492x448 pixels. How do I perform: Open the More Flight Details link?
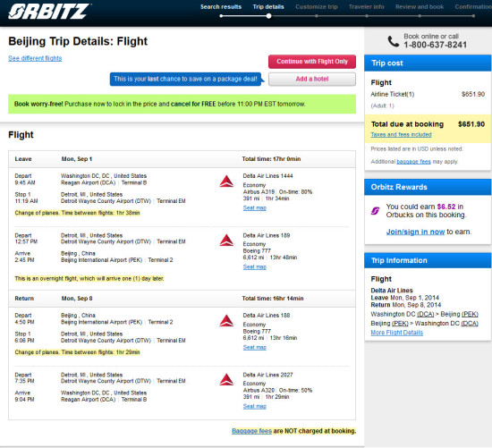point(396,333)
